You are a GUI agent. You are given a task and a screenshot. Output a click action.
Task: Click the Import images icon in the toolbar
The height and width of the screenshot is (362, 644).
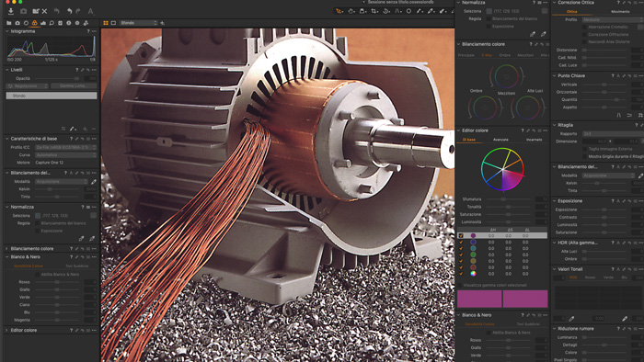point(11,11)
